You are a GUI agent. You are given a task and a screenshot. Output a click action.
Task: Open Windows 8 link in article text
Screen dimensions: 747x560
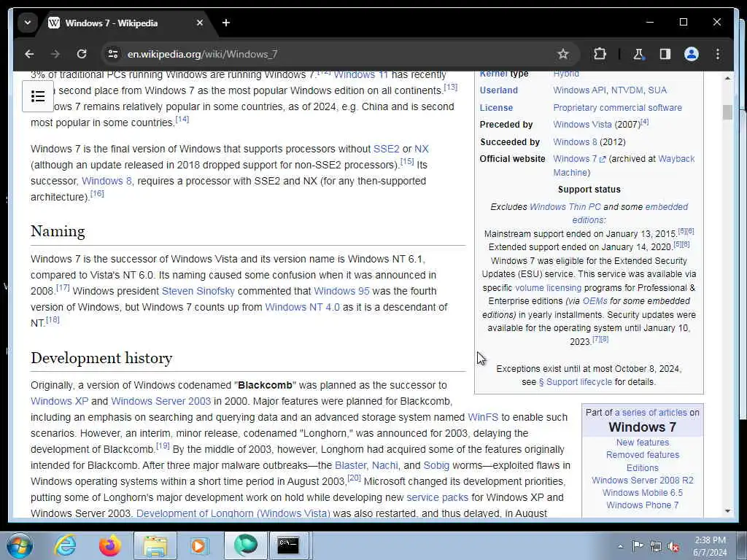107,181
